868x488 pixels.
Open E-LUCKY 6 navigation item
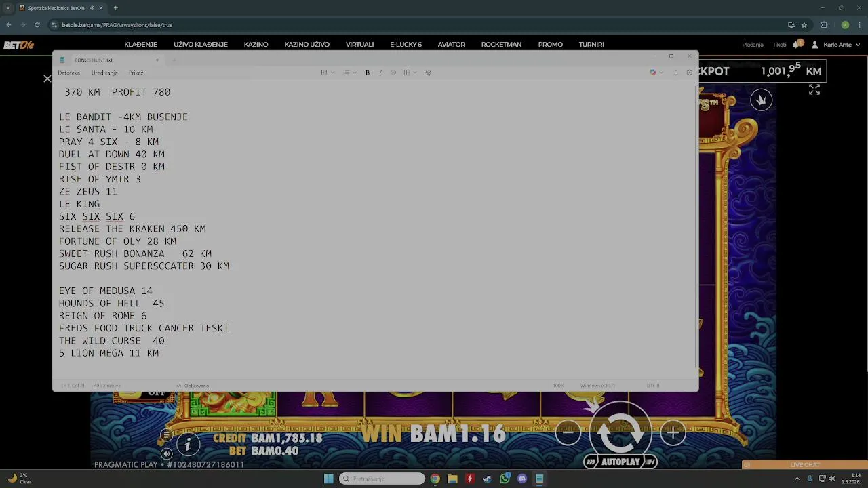[406, 45]
